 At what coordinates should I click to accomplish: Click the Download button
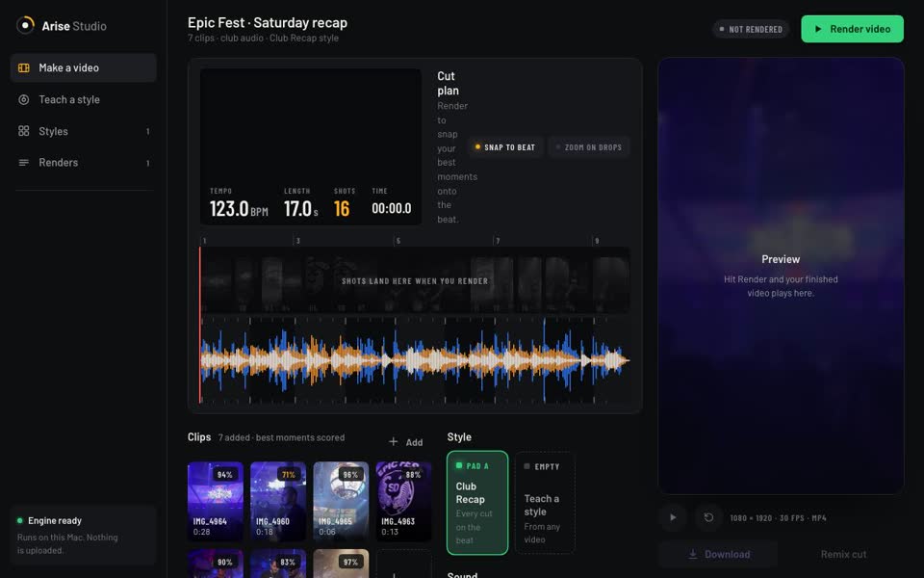(x=718, y=555)
